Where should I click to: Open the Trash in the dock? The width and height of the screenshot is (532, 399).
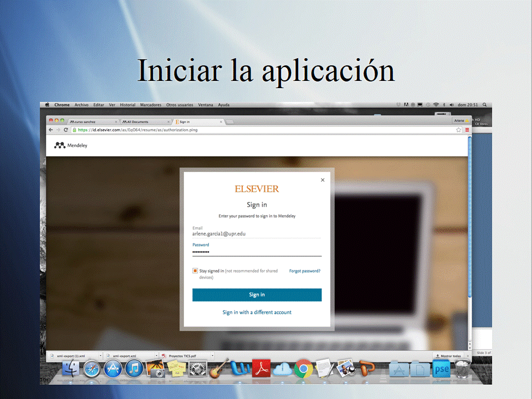(462, 369)
